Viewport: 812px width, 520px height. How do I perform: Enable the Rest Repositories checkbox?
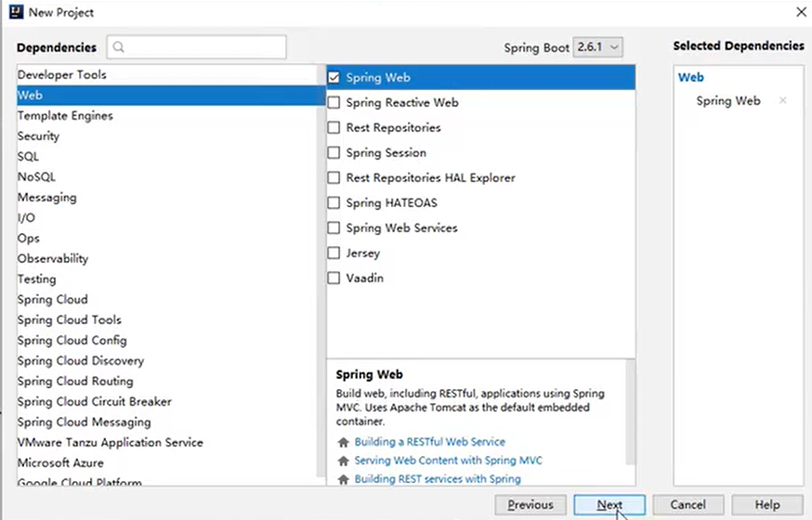(334, 128)
